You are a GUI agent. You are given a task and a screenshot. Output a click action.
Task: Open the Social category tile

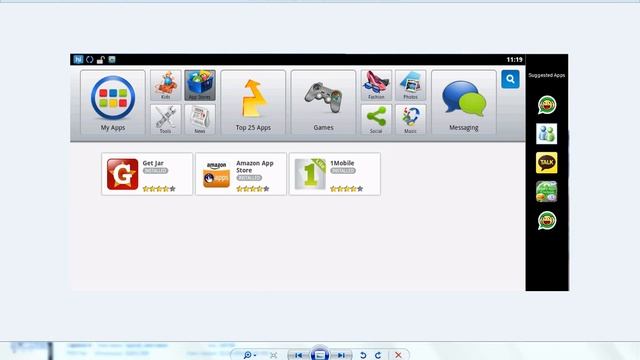coord(376,119)
